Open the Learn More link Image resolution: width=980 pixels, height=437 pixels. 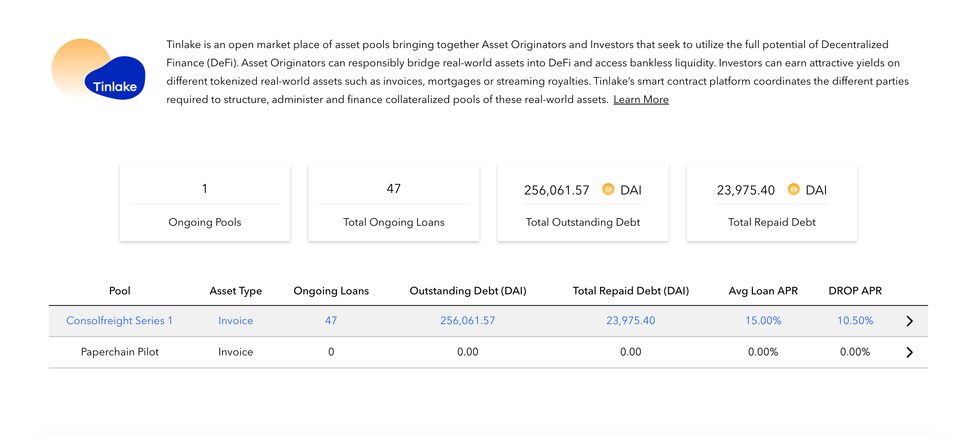[641, 100]
